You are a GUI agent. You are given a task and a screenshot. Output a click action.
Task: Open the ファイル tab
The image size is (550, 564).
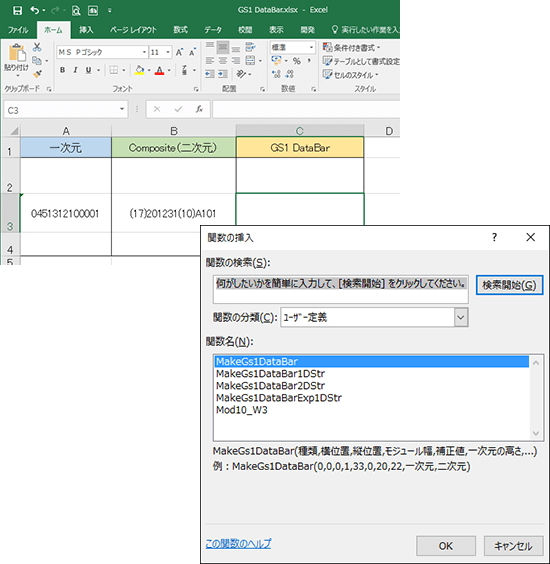click(18, 30)
